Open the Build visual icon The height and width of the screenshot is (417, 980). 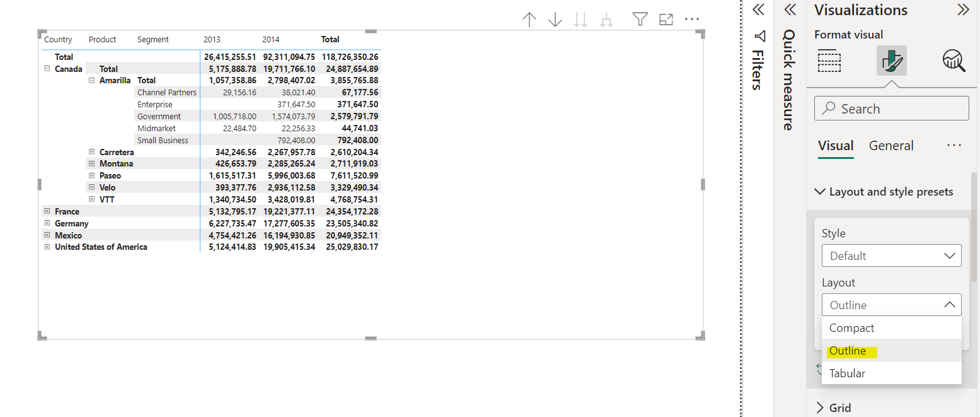point(829,61)
